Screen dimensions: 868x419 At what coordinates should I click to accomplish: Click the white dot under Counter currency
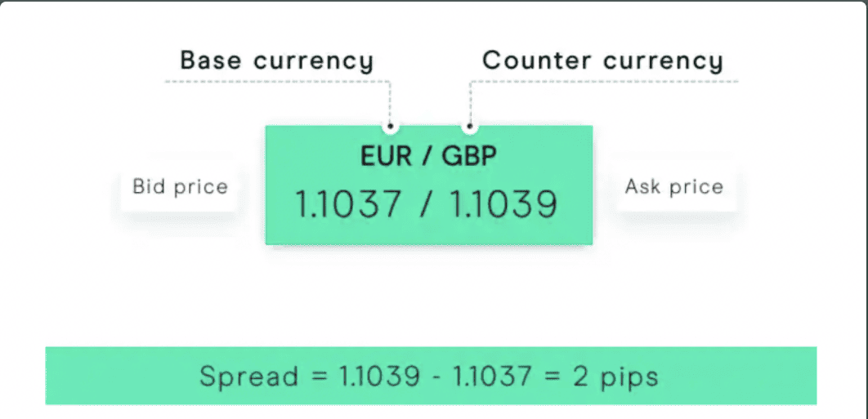point(469,127)
